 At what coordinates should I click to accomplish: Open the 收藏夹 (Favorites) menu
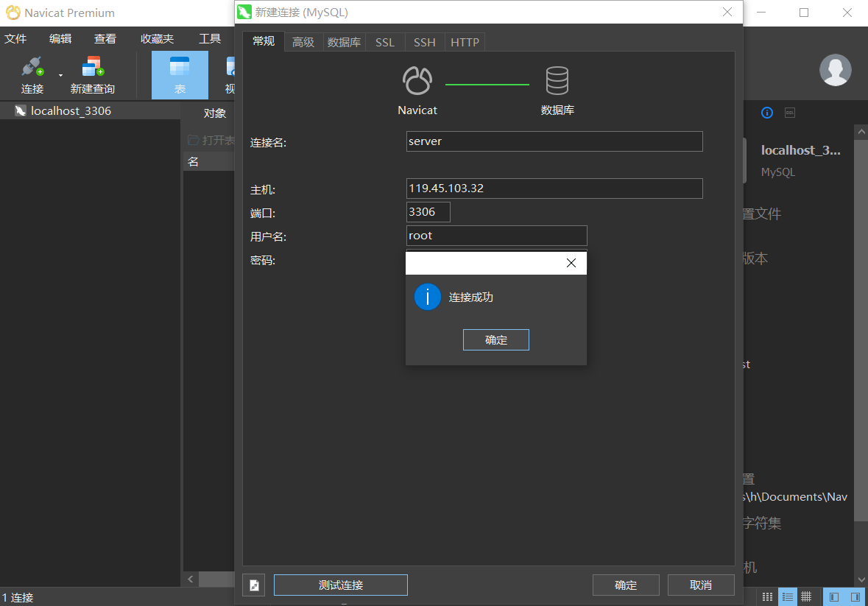(x=157, y=39)
